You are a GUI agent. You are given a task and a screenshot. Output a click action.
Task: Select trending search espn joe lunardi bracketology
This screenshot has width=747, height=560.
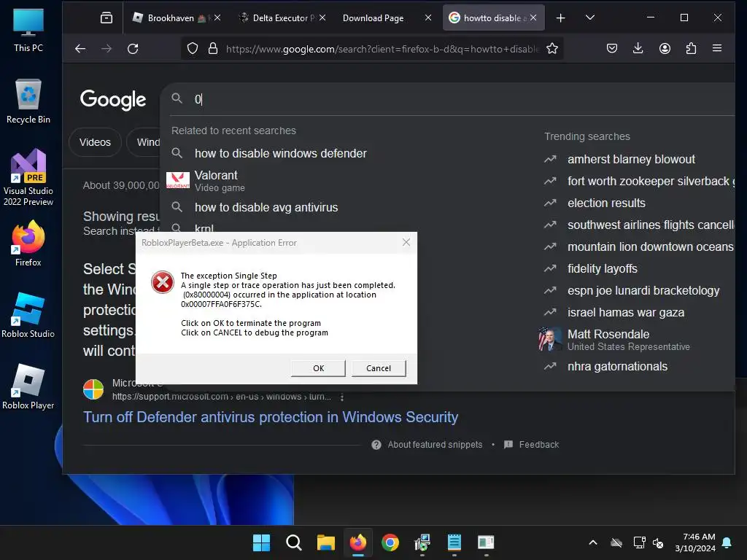[643, 291]
